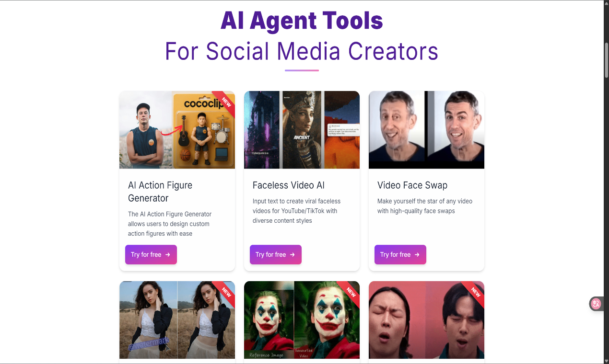Click the watermark removal woman thumbnail
609x364 pixels.
click(177, 320)
